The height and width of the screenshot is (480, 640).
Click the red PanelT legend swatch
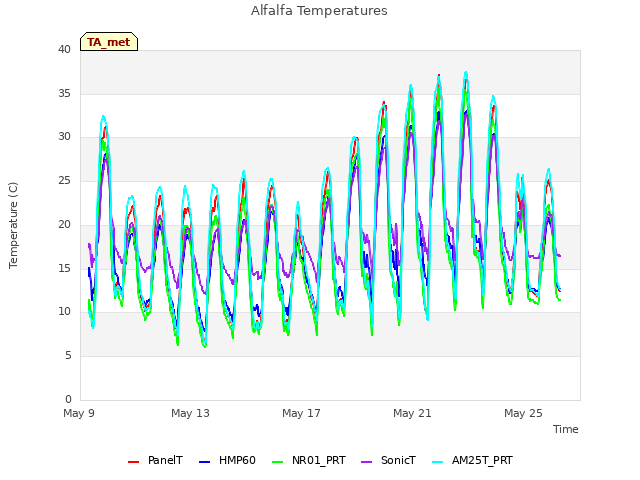click(133, 462)
